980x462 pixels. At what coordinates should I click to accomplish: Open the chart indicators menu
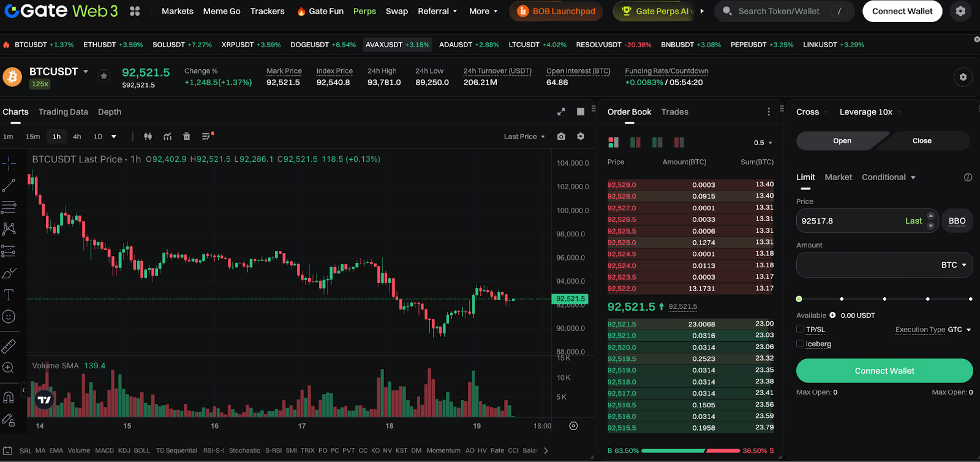point(167,137)
